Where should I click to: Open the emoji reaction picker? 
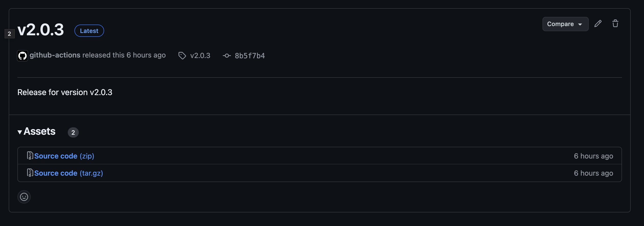[24, 197]
